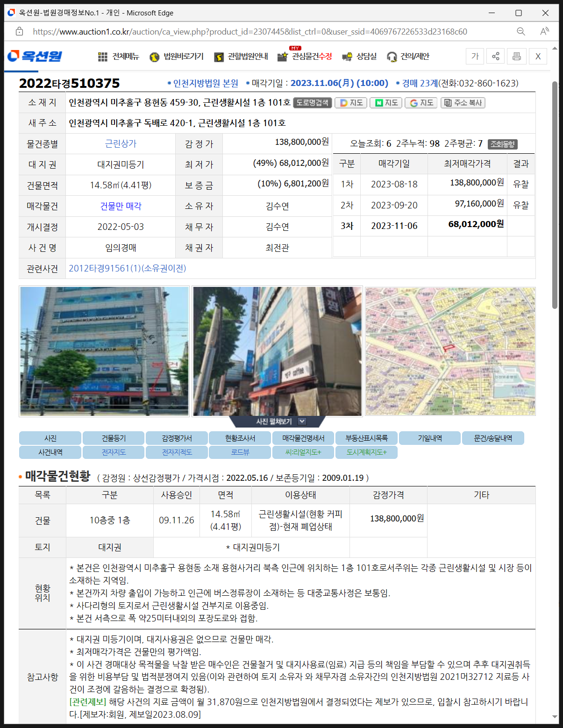This screenshot has height=728, width=563.
Task: Adjust font size with the 가 icon
Action: 475,56
